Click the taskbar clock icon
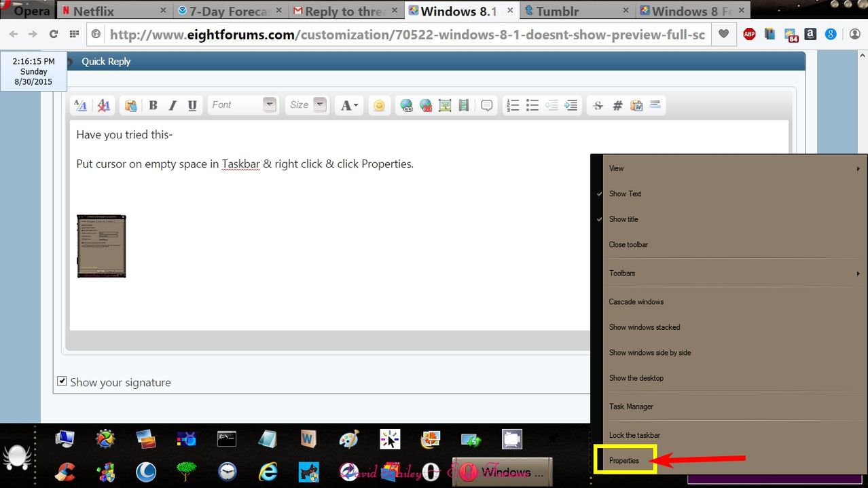 (228, 472)
